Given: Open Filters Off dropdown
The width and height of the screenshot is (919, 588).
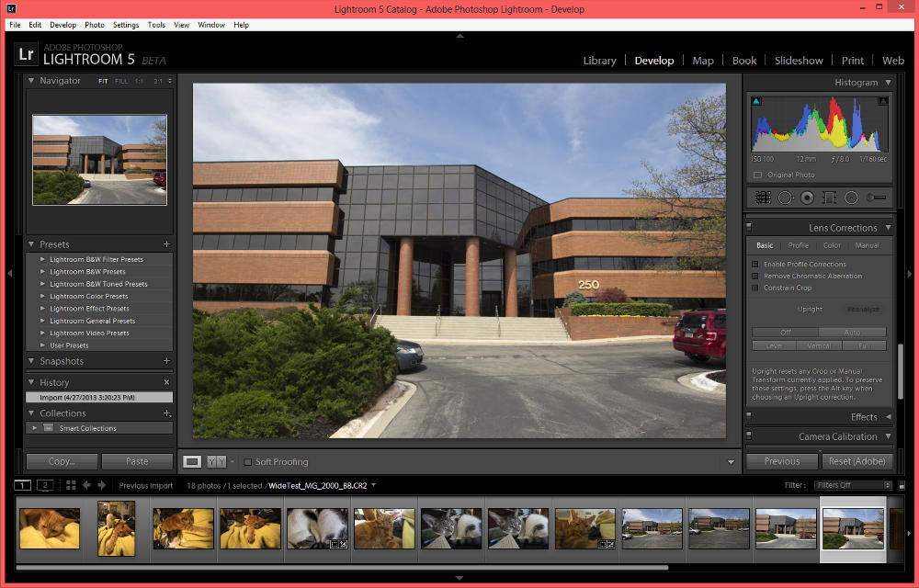Looking at the screenshot, I should click(x=853, y=485).
